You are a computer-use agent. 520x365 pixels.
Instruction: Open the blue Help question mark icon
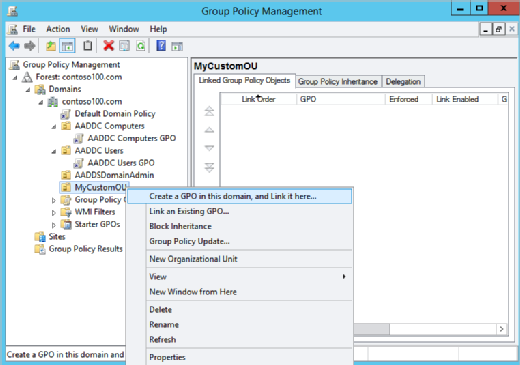pyautogui.click(x=161, y=46)
